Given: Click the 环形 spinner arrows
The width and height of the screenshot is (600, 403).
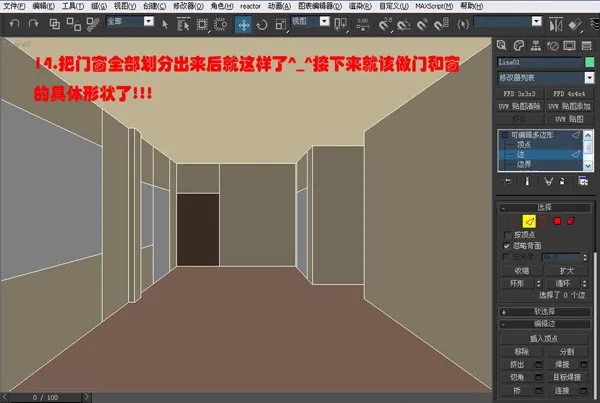Looking at the screenshot, I should coord(539,284).
